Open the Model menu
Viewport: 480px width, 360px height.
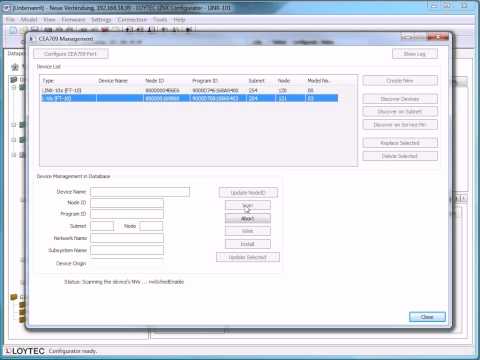(x=28, y=20)
